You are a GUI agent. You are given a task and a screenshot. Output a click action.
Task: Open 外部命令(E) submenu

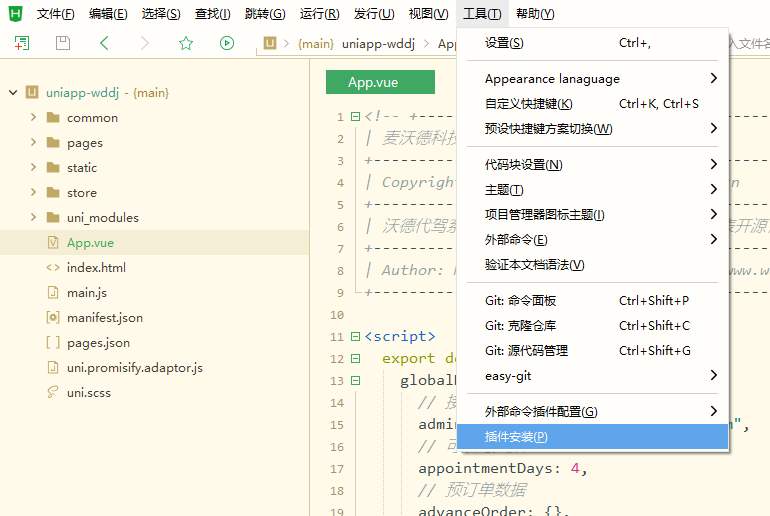pos(593,240)
